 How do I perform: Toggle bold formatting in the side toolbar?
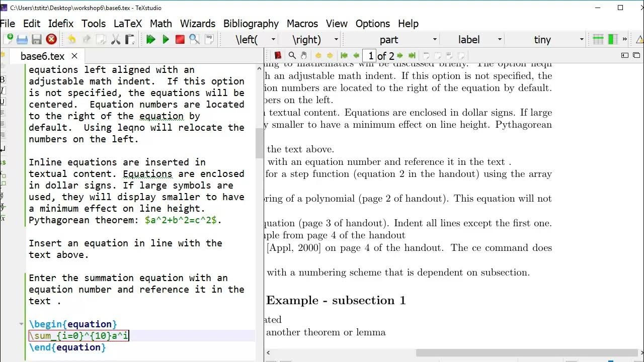(x=3, y=79)
